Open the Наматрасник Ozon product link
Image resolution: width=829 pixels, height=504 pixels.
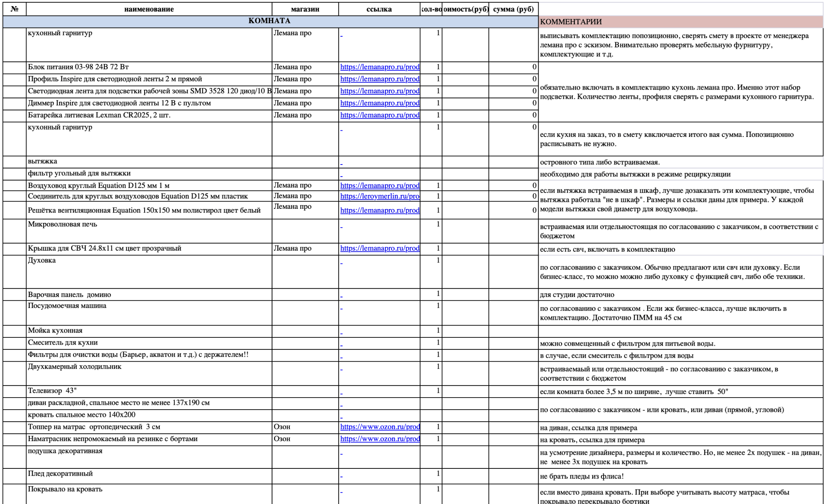click(x=380, y=439)
